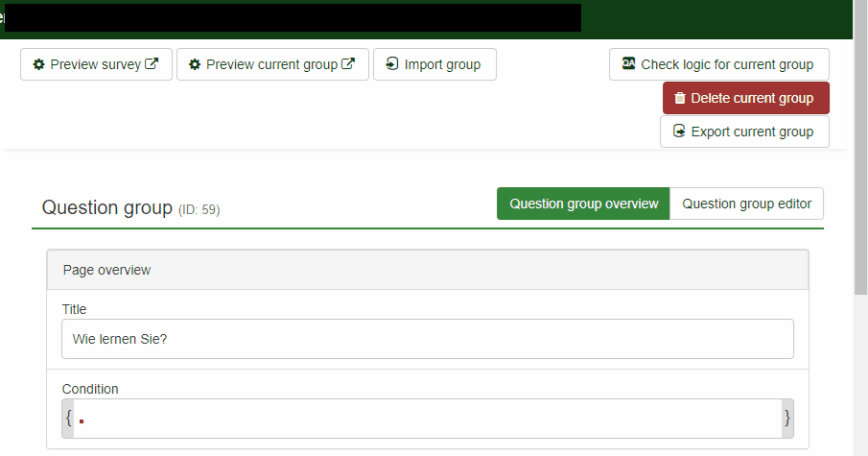The width and height of the screenshot is (868, 456).
Task: Switch to Question group overview tab
Action: (x=583, y=204)
